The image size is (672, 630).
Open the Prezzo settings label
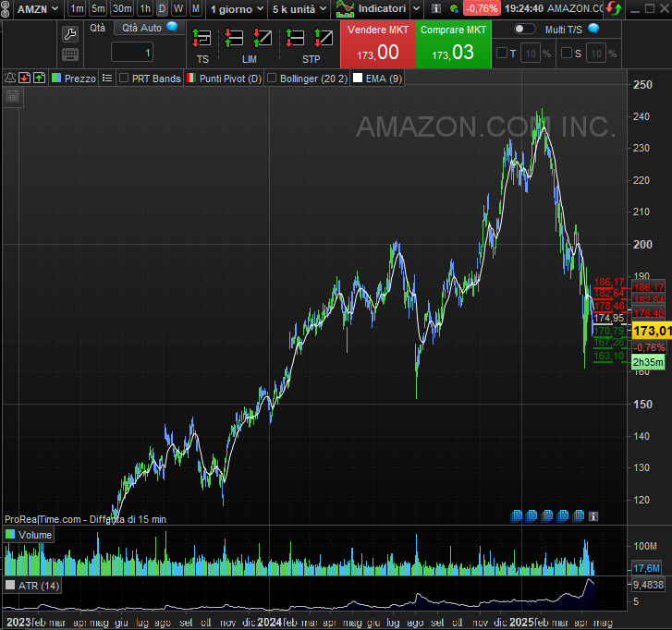point(80,79)
